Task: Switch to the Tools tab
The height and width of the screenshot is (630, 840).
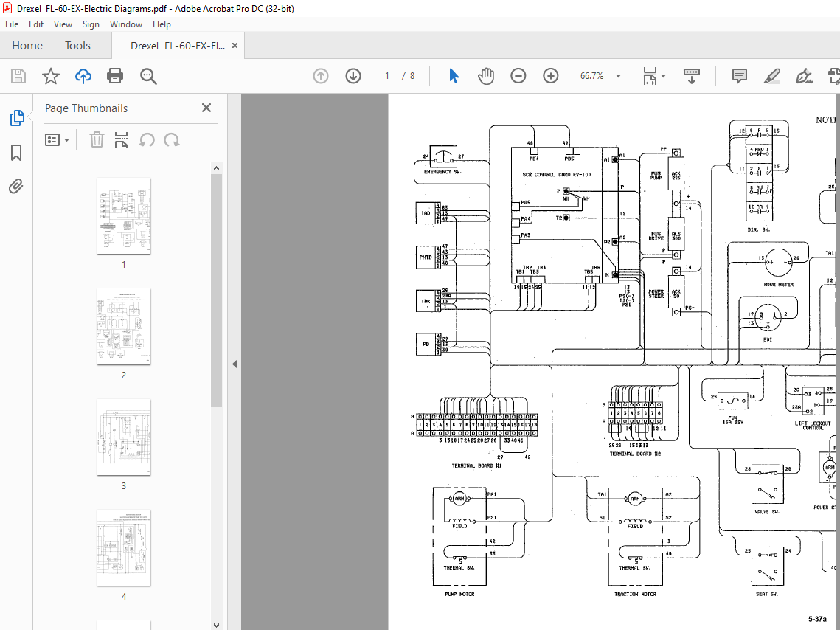Action: [77, 46]
